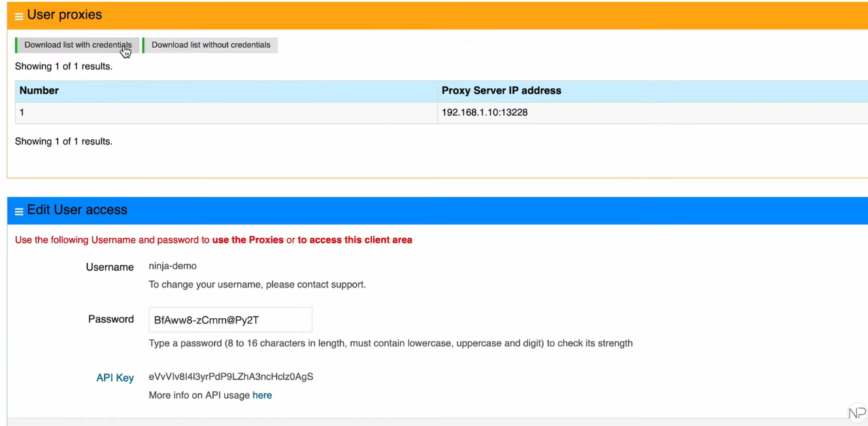Click the bold "use the Proxies" text
868x426 pixels.
tap(248, 240)
